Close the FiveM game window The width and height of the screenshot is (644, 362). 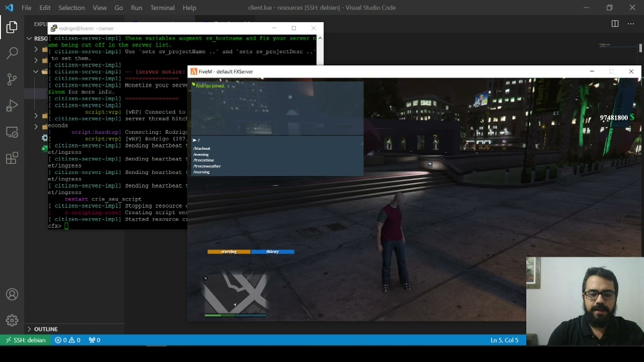(631, 71)
